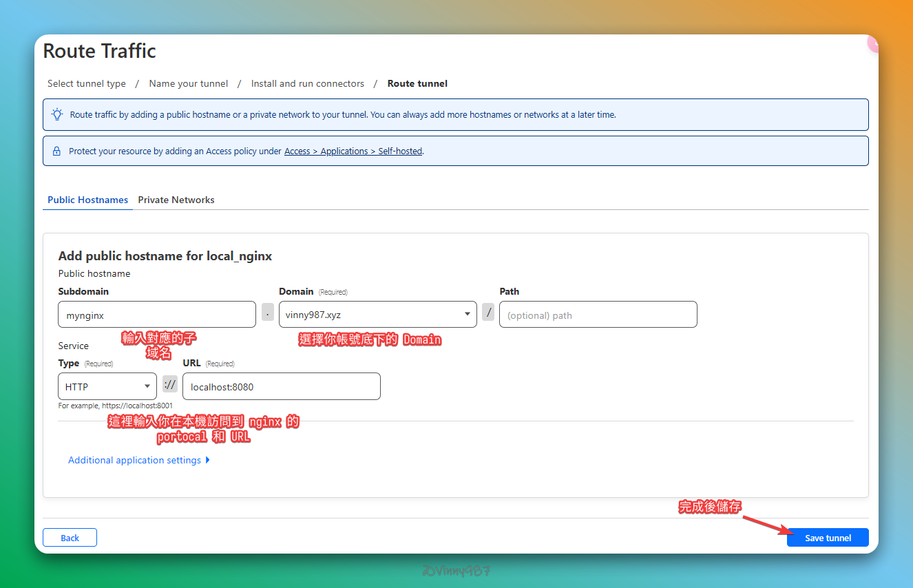Screen dimensions: 913x588
Task: Go to 'Select tunnel type' breadcrumb step
Action: (x=87, y=84)
